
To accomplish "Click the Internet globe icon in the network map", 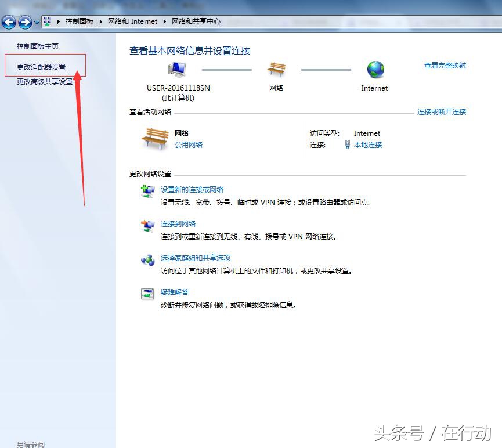I will click(374, 68).
